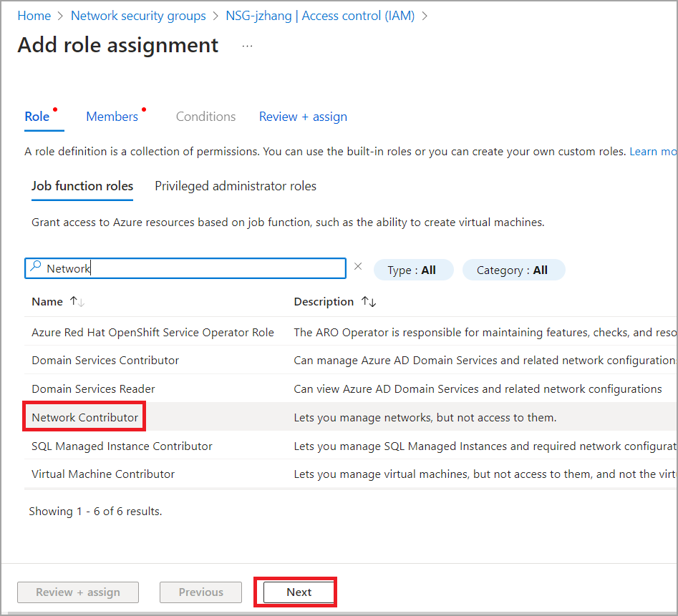Select the Job function roles tab
Viewport: 678px width, 616px height.
[x=82, y=186]
